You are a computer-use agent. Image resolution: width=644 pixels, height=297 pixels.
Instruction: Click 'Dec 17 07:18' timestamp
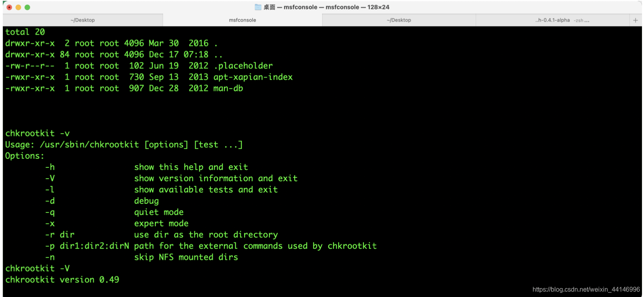coord(179,55)
